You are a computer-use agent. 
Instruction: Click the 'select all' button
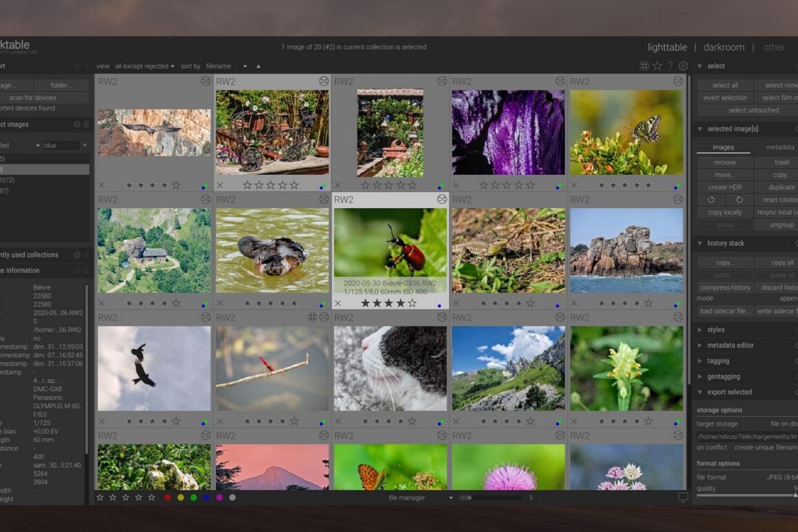coord(725,85)
